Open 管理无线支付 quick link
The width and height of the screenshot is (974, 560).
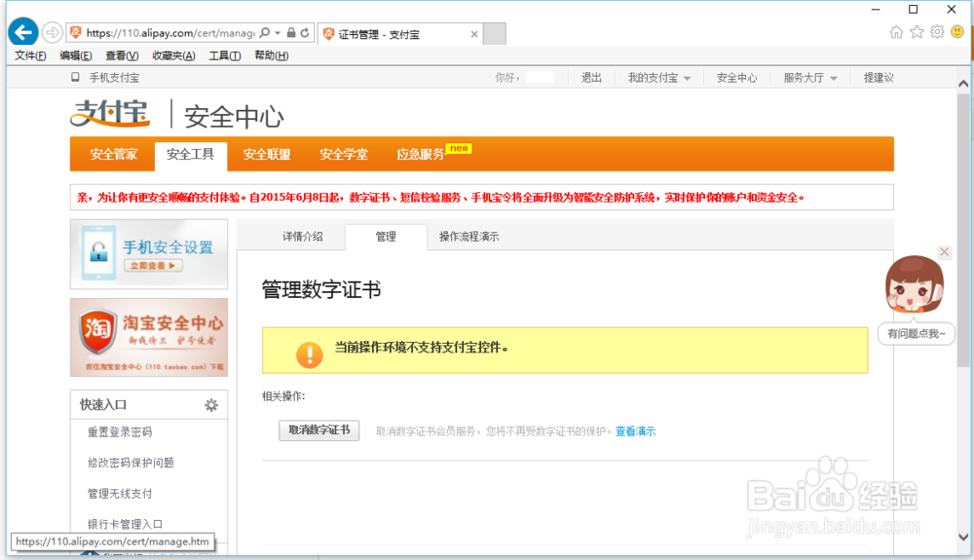coord(119,494)
